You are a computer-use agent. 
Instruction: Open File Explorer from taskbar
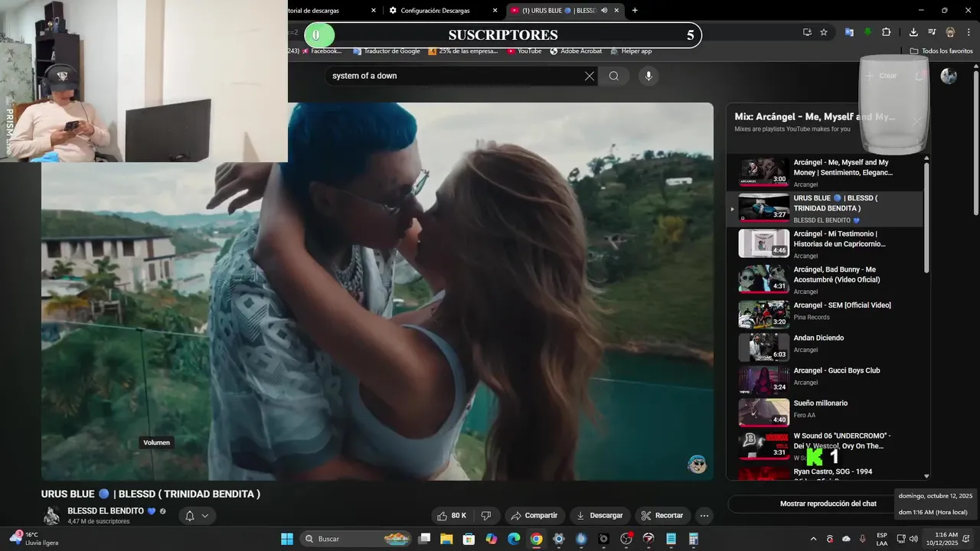(x=446, y=539)
